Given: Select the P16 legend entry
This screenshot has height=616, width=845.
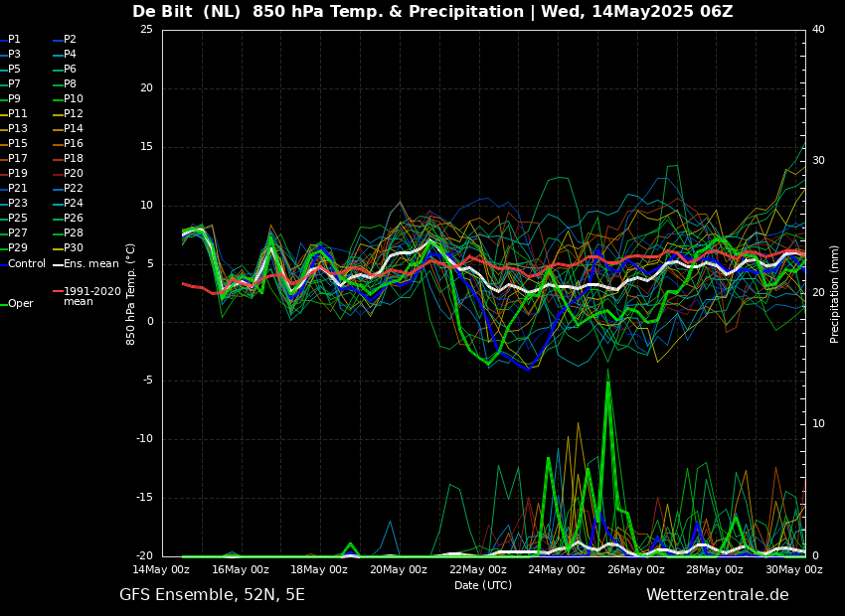Looking at the screenshot, I should pos(73,144).
